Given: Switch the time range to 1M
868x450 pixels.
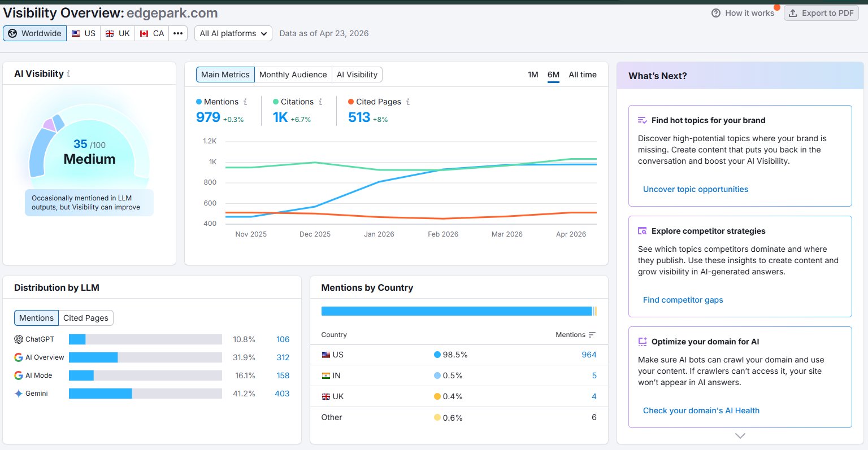Looking at the screenshot, I should click(x=533, y=75).
